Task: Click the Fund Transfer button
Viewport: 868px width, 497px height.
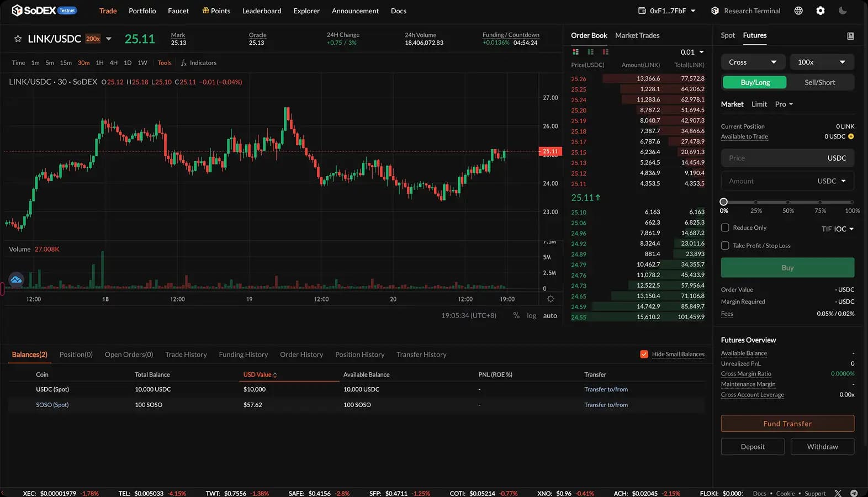Action: [x=787, y=424]
